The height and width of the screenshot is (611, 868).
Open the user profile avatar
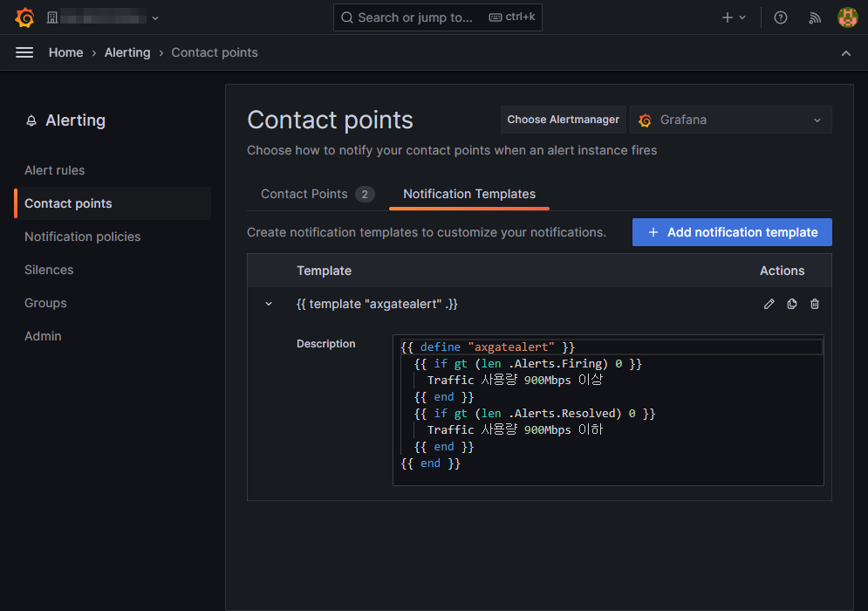click(848, 17)
